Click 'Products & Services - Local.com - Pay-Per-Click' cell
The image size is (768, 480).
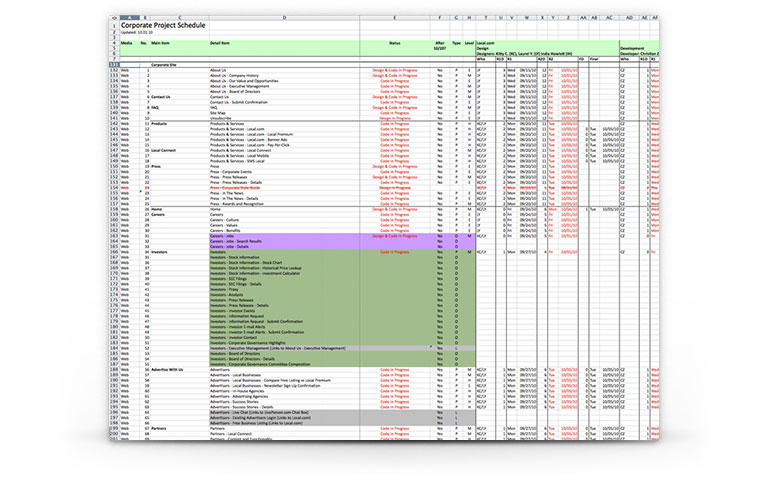(250, 145)
